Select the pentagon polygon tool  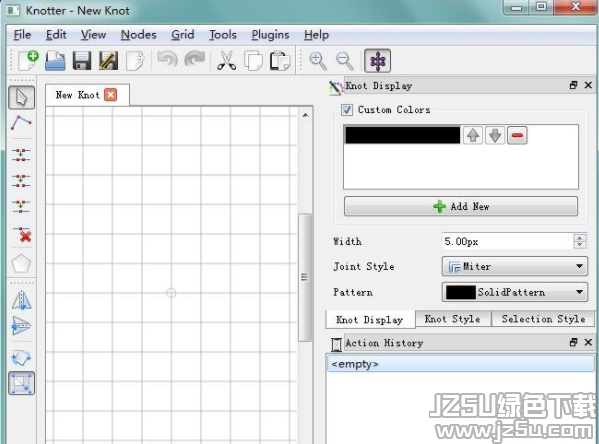pyautogui.click(x=21, y=263)
